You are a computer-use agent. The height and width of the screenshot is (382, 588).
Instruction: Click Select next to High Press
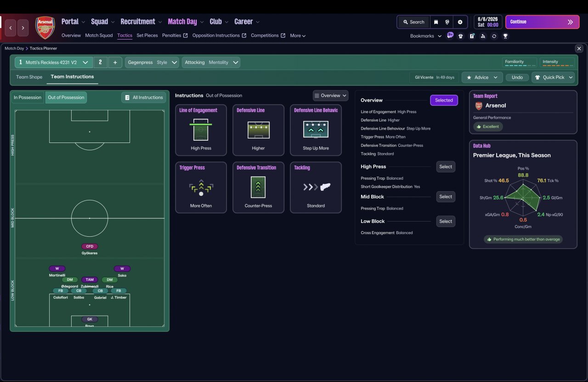pyautogui.click(x=446, y=167)
